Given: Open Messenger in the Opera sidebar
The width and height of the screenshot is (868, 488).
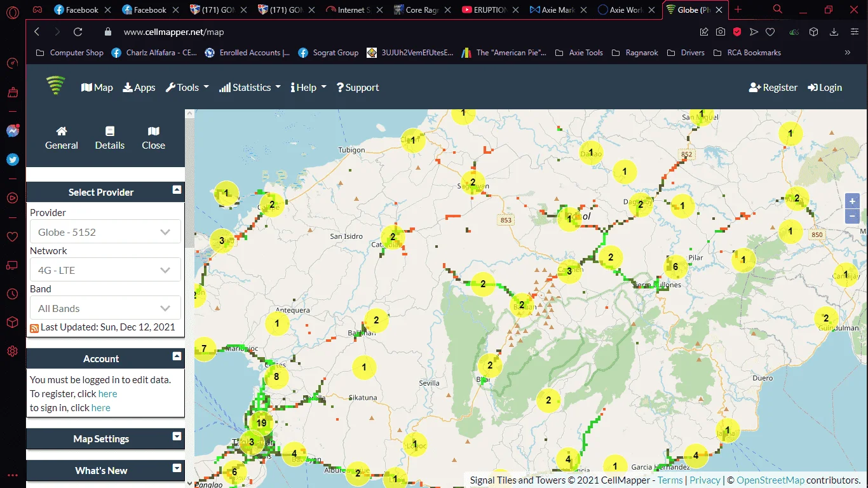Looking at the screenshot, I should (x=12, y=131).
